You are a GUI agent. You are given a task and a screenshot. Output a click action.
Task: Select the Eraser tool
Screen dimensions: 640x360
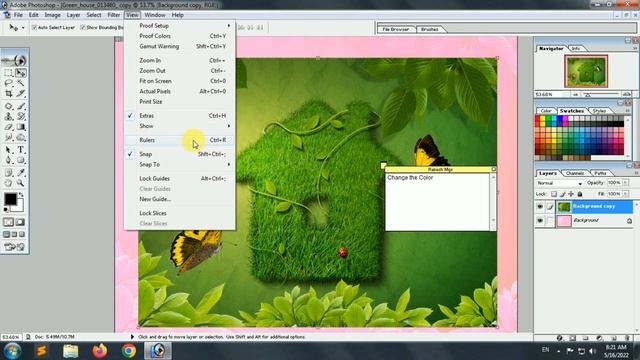point(8,127)
